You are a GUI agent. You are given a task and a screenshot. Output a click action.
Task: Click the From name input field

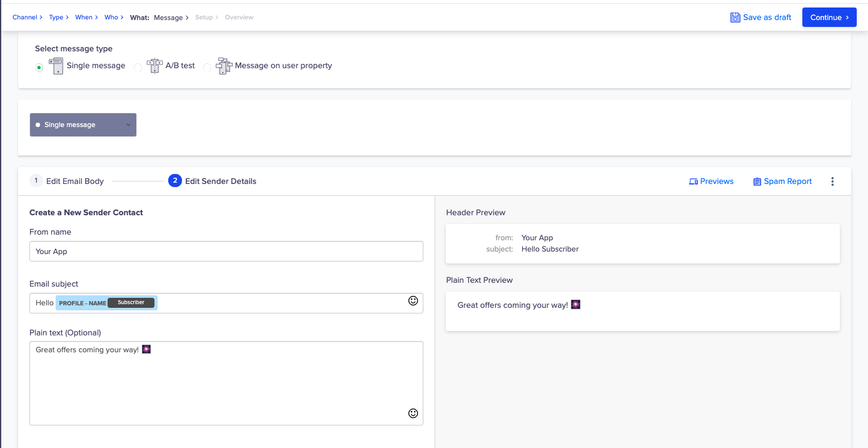[226, 252]
